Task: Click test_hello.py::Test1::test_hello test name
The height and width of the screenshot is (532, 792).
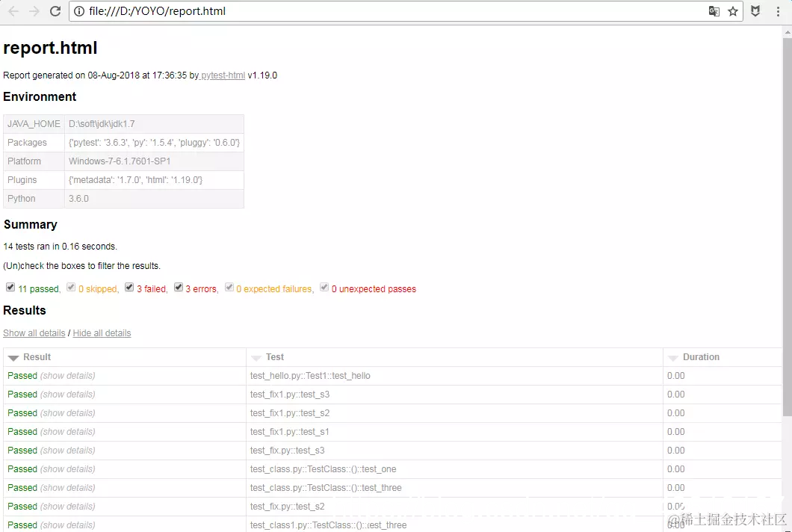Action: tap(310, 376)
